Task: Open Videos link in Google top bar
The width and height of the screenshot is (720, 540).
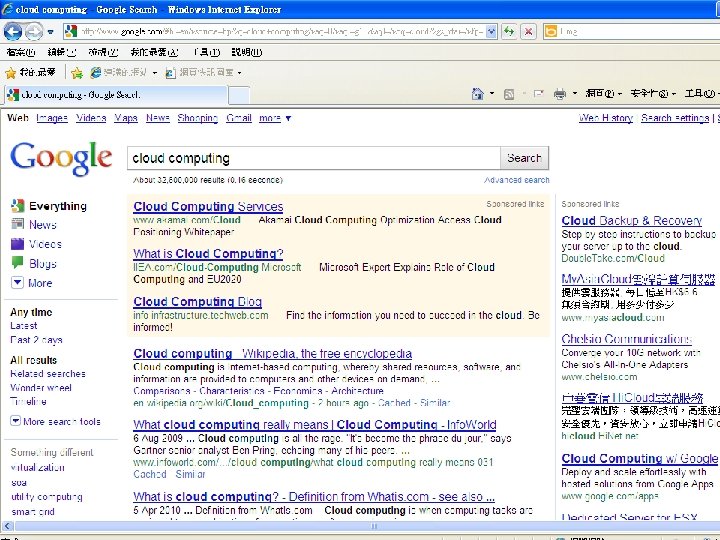Action: click(x=91, y=118)
